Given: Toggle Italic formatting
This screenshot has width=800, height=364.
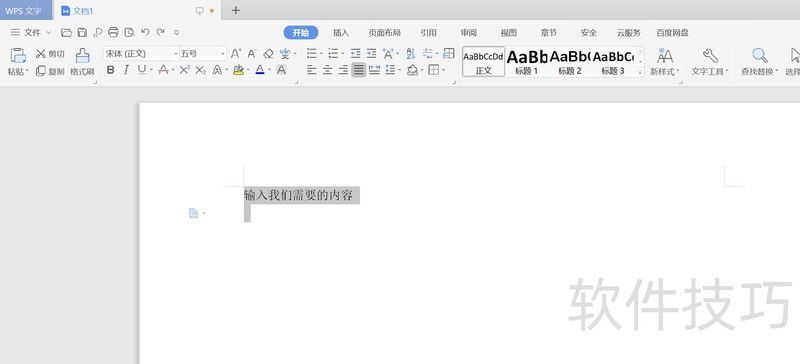Looking at the screenshot, I should 126,70.
